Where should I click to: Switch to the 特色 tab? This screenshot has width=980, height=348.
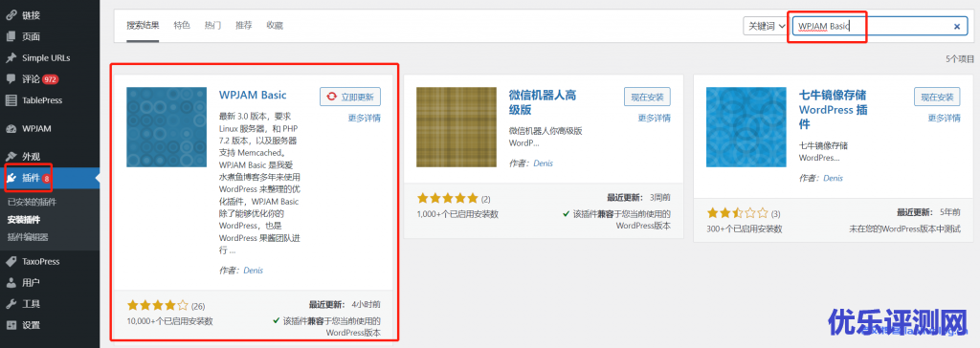point(182,26)
